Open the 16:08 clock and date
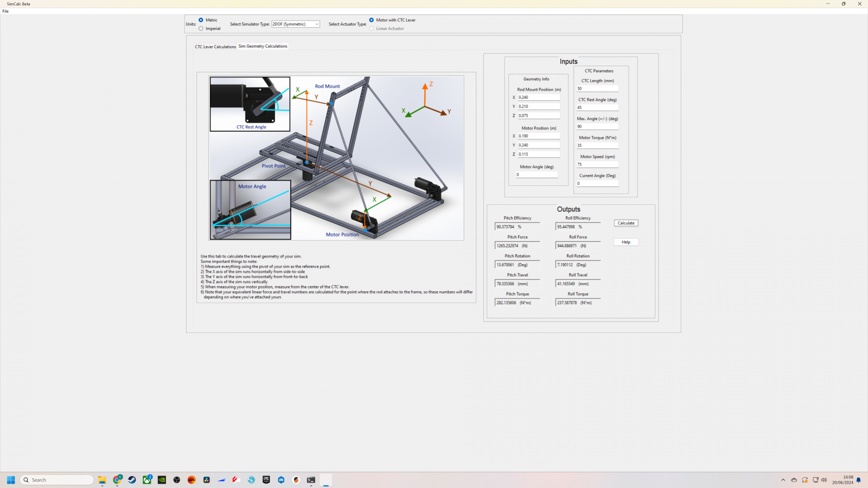This screenshot has height=488, width=868. coord(843,480)
